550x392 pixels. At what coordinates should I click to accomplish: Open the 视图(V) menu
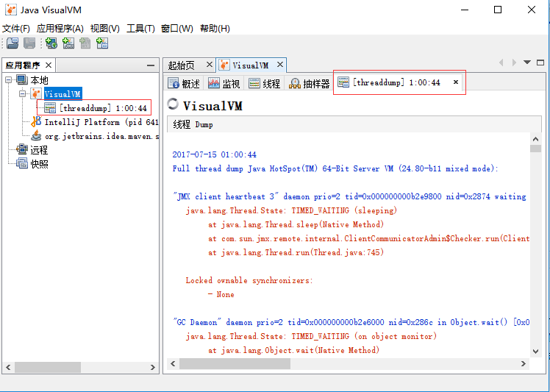105,29
